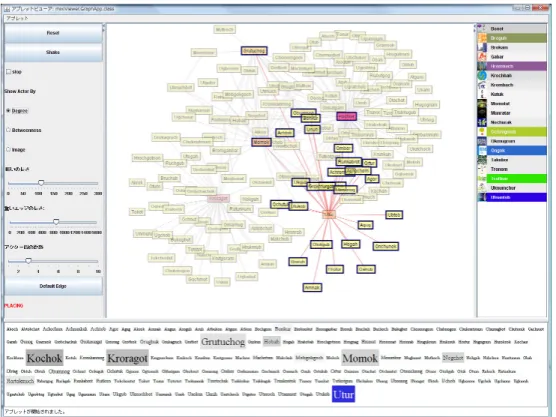Select Kutuk in the right actor list
This screenshot has height=417, width=556.
tap(512, 94)
